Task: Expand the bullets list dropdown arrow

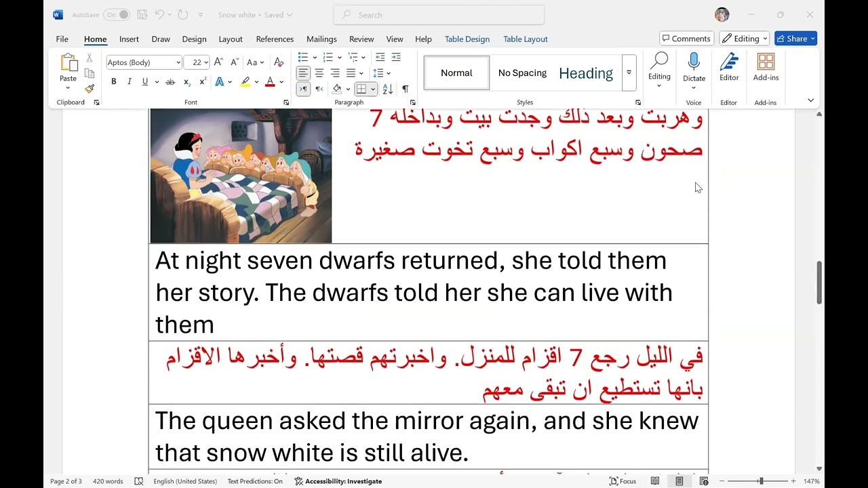Action: (x=315, y=57)
